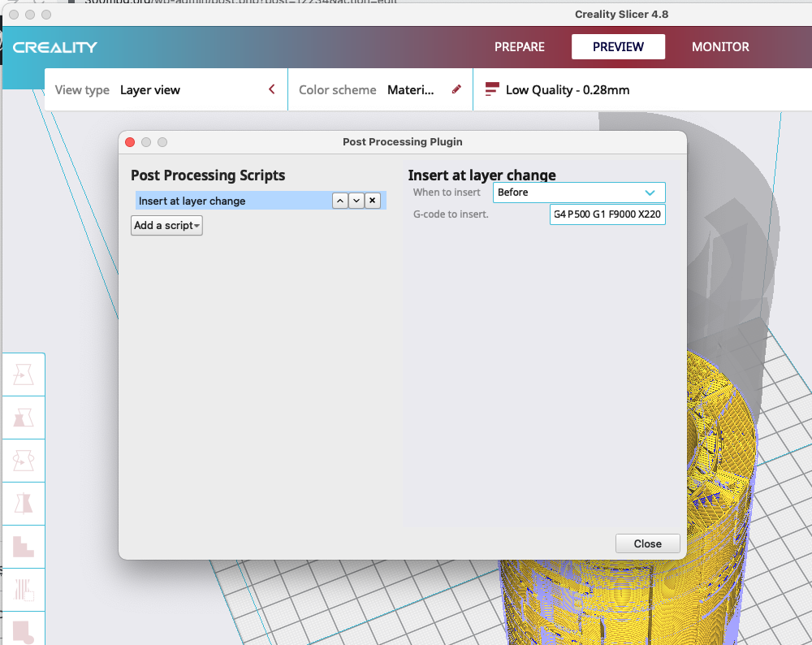812x645 pixels.
Task: Expand 'Low Quality - 0.28mm' print settings
Action: click(x=642, y=89)
